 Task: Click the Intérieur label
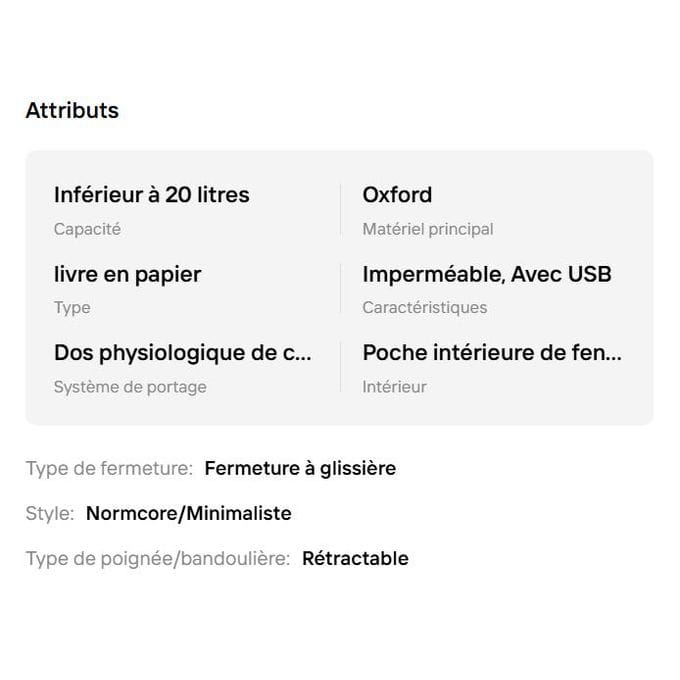tap(394, 387)
